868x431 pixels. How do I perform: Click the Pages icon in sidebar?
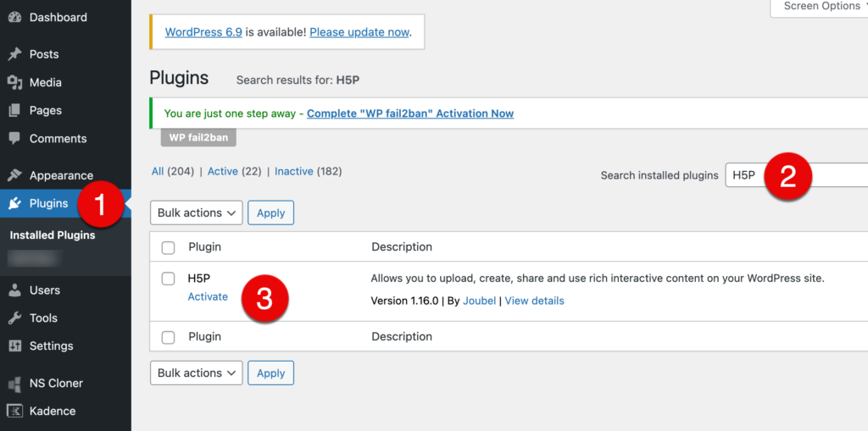coord(14,110)
